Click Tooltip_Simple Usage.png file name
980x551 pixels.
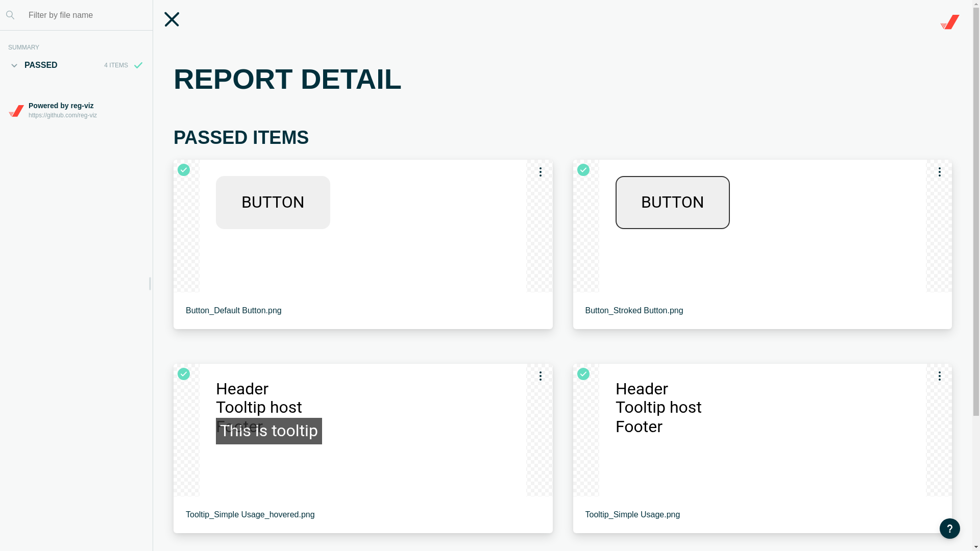pyautogui.click(x=632, y=515)
